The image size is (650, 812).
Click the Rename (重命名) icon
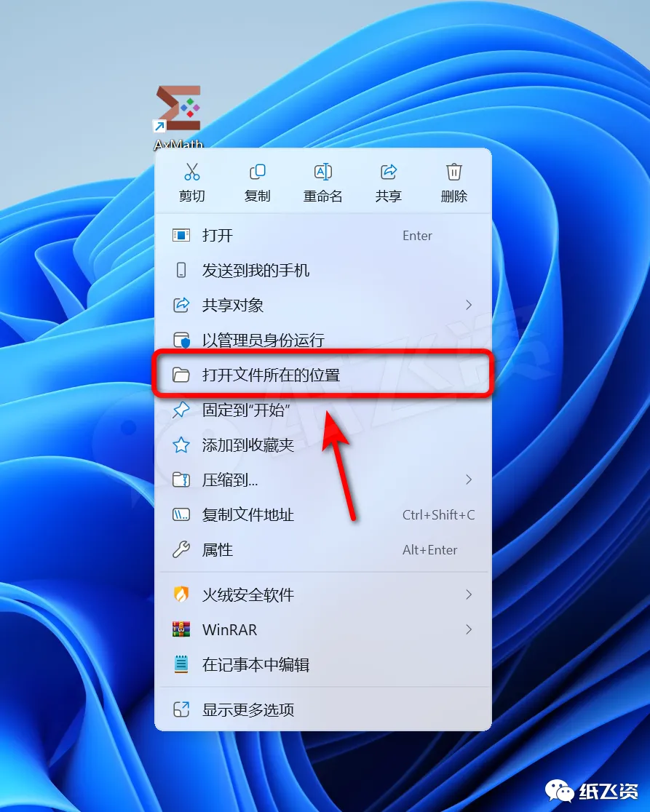point(322,172)
